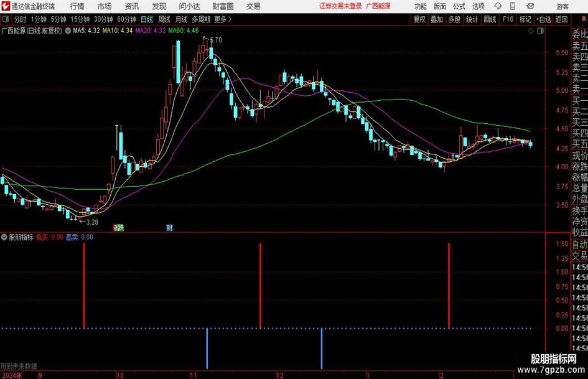Switch to 15分钟 period tab
This screenshot has height=379, width=588.
80,19
